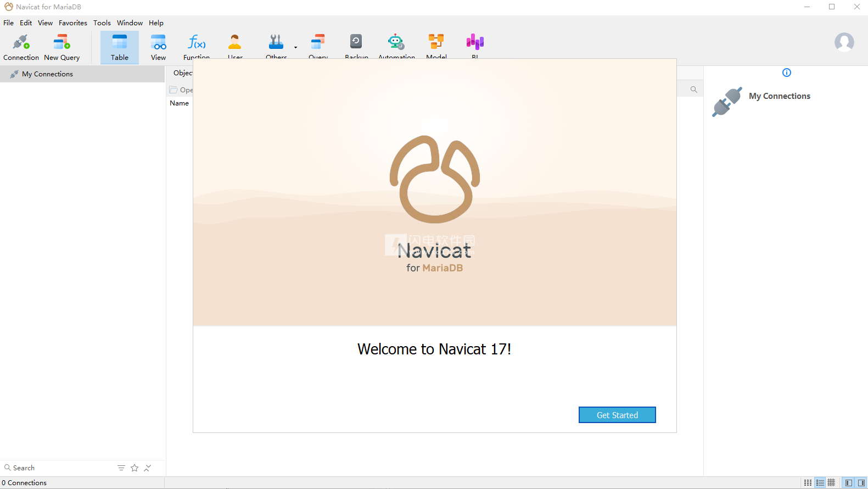868x489 pixels.
Task: Open the Backup toolbar icon
Action: tap(356, 44)
